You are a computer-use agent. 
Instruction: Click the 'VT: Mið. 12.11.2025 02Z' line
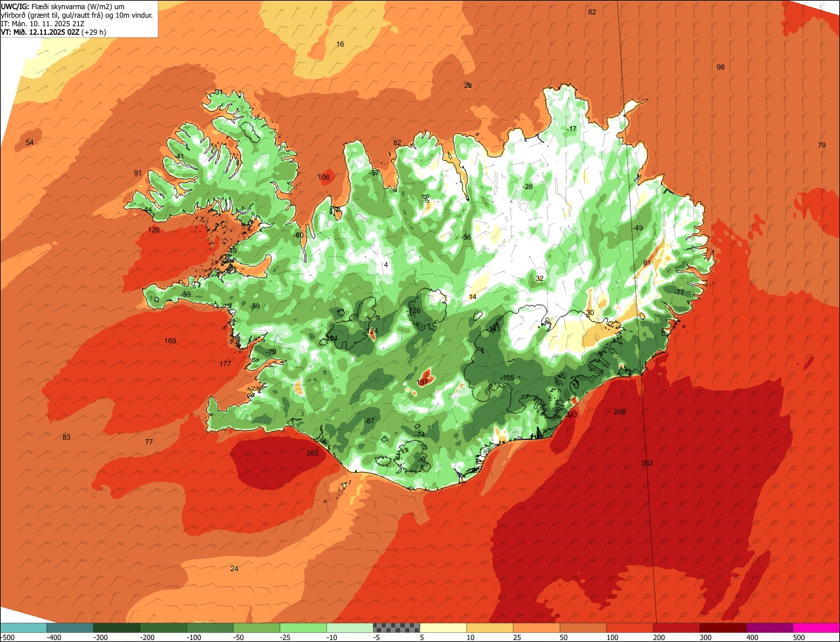pyautogui.click(x=54, y=32)
